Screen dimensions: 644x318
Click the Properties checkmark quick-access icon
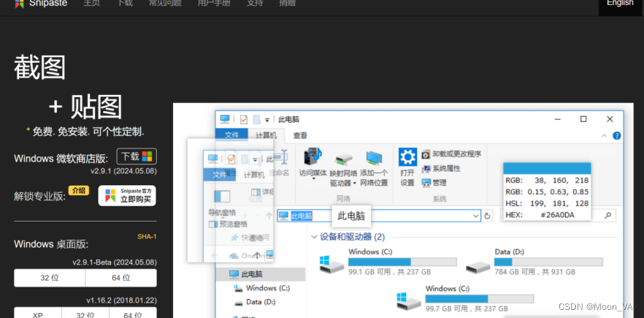pos(244,119)
